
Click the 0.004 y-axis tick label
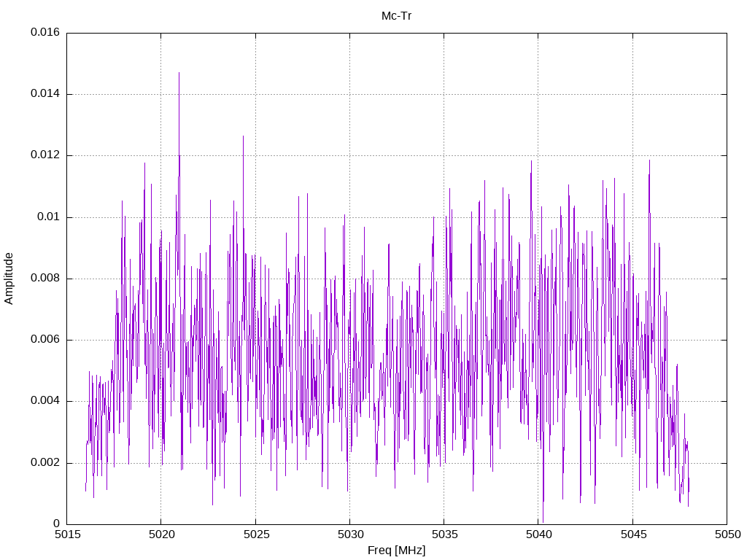(x=45, y=402)
